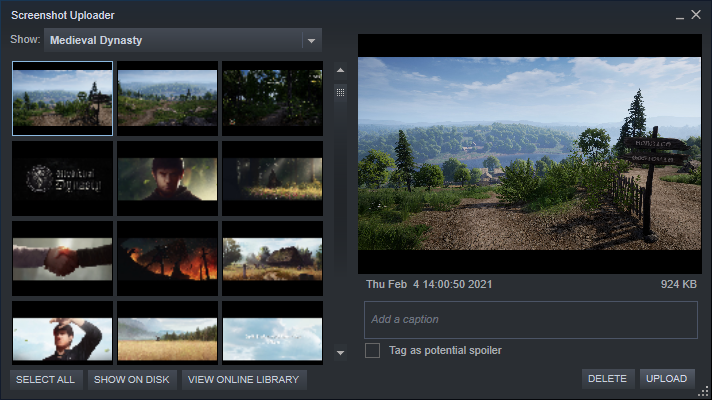Click the large screenshot preview image
Viewport: 712px width, 400px height.
pos(529,153)
